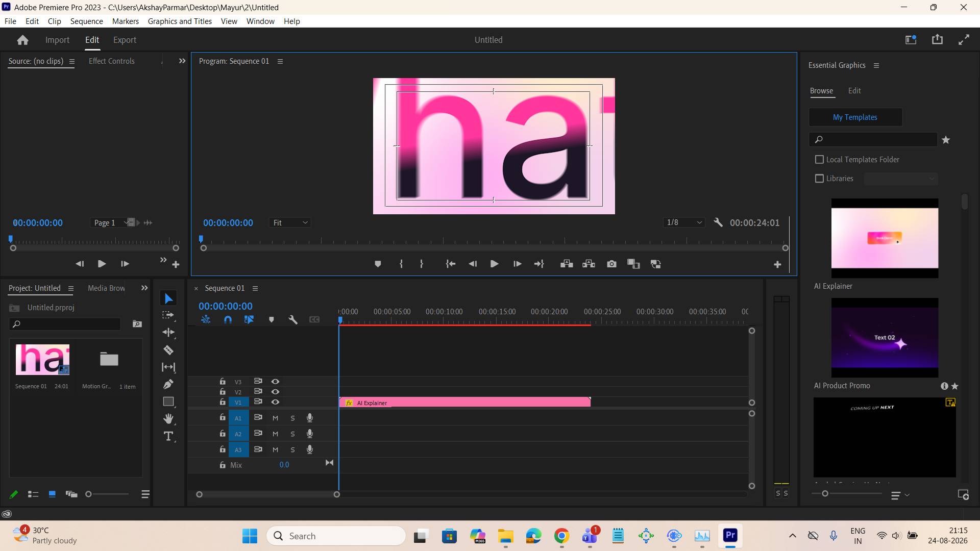
Task: Select the Type tool
Action: [x=168, y=436]
